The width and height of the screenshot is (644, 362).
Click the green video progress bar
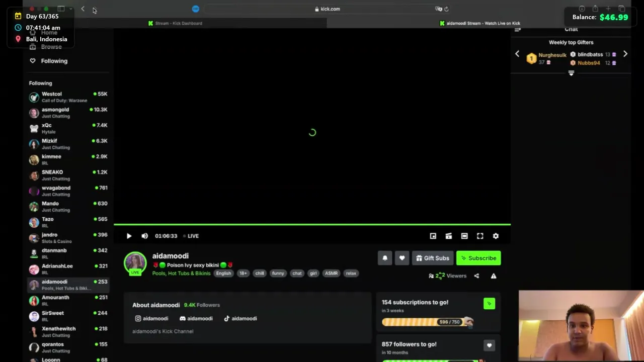(x=312, y=225)
